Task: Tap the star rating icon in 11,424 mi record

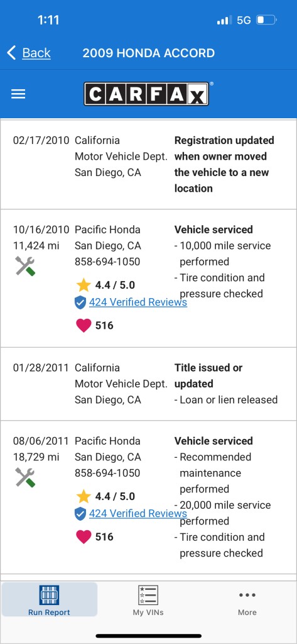Action: pyautogui.click(x=84, y=285)
